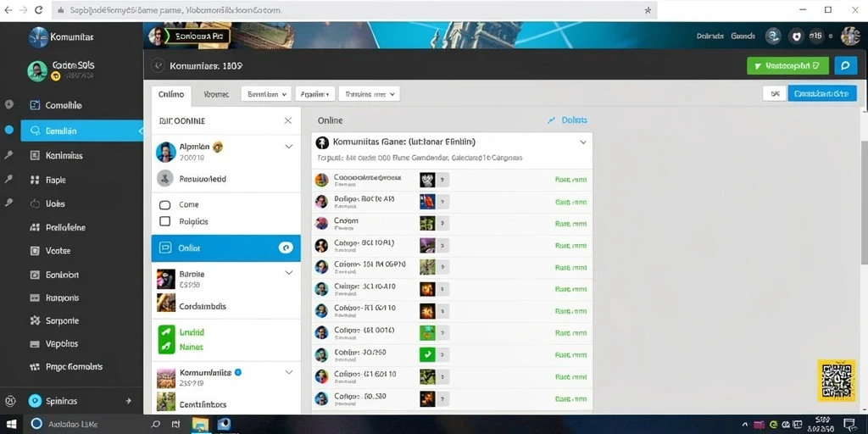Click the File Explorer taskbar icon

point(200,424)
